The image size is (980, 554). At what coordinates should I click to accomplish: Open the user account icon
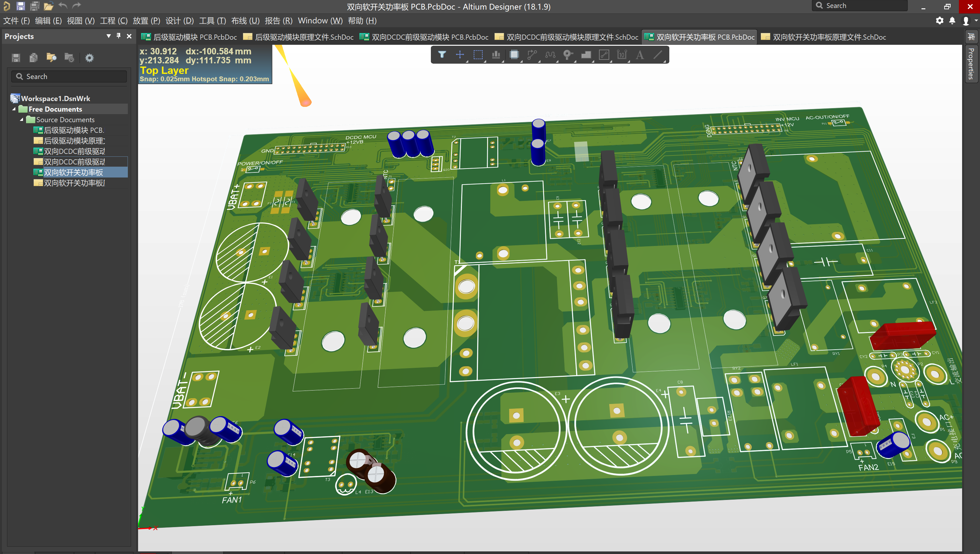966,20
